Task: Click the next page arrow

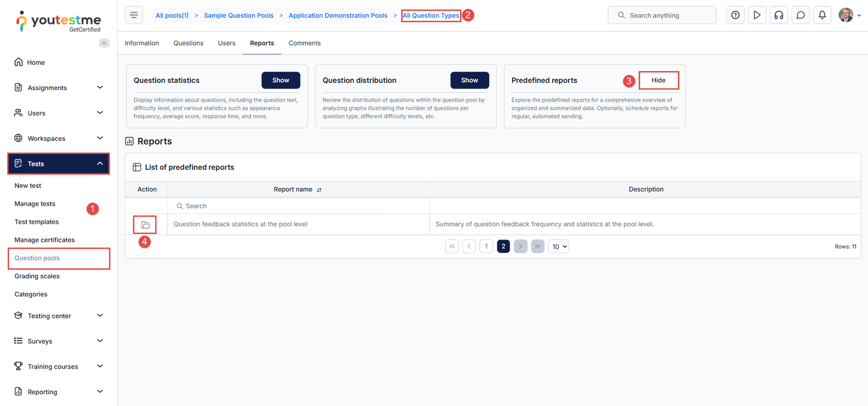Action: click(x=520, y=246)
